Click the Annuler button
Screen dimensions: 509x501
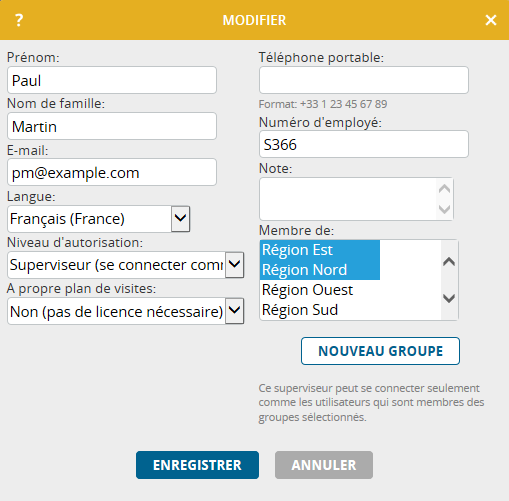pos(324,465)
